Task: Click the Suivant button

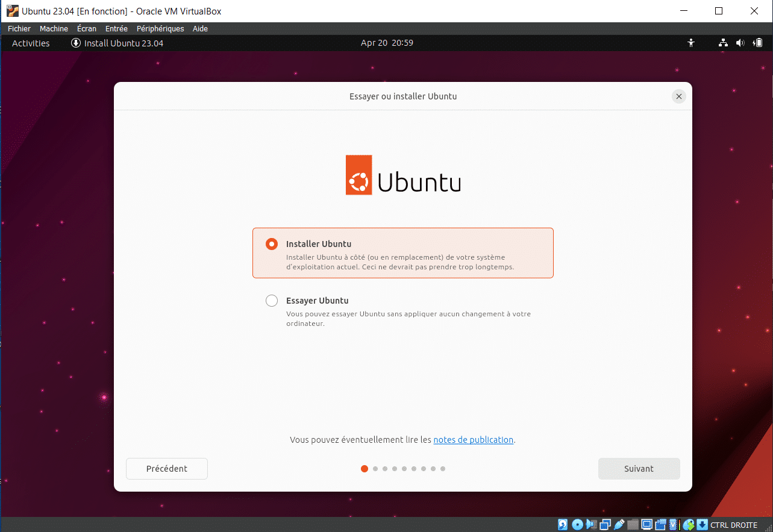Action: (x=639, y=468)
